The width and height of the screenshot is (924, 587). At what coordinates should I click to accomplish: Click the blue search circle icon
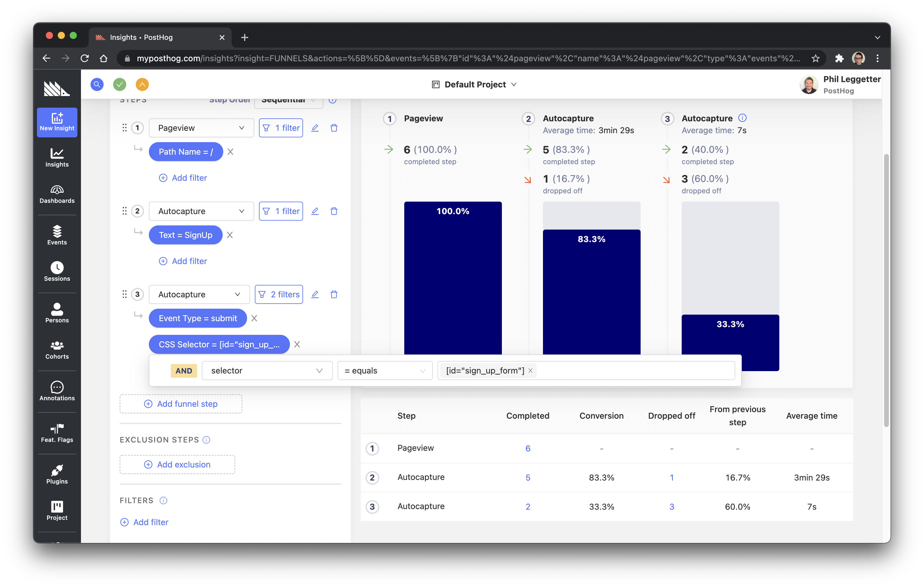tap(97, 84)
